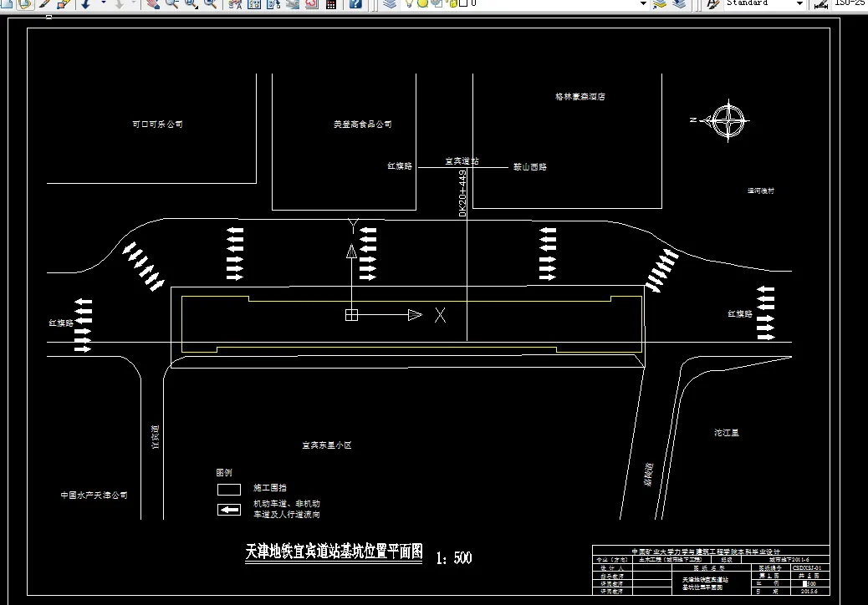This screenshot has width=868, height=605.
Task: Open the QuickCalc calculator icon
Action: [331, 3]
